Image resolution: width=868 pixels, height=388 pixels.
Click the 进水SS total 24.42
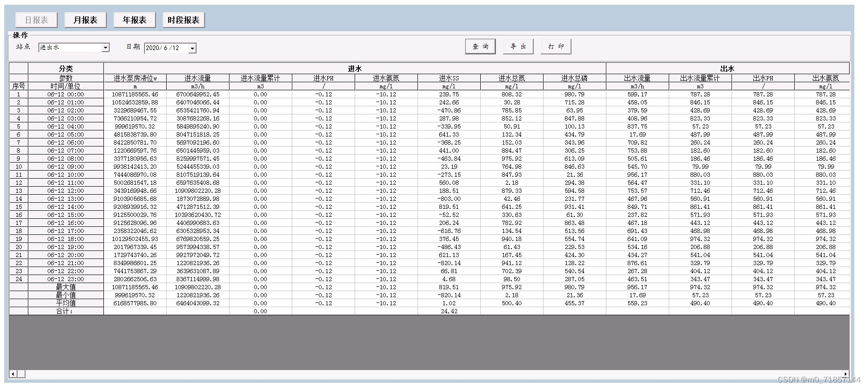click(449, 311)
